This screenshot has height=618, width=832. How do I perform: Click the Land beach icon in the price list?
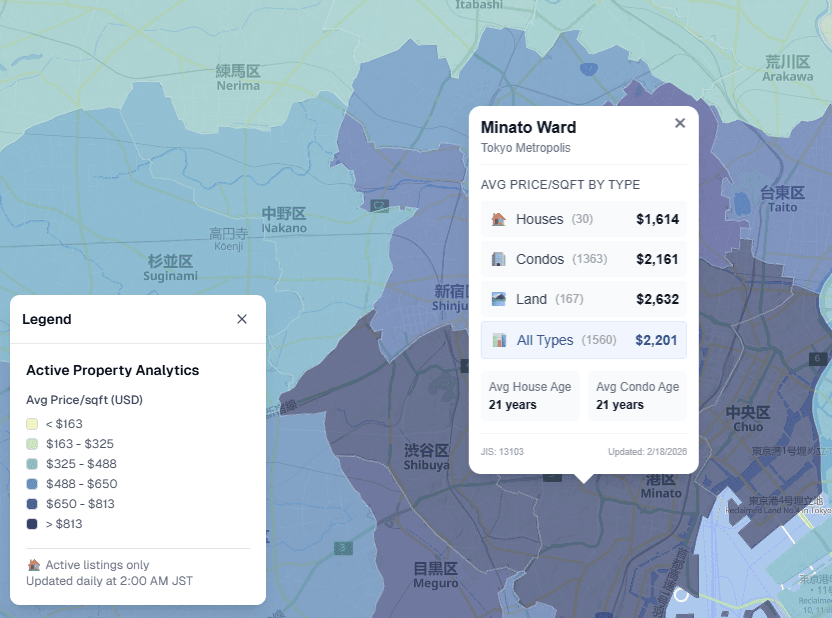pyautogui.click(x=497, y=298)
